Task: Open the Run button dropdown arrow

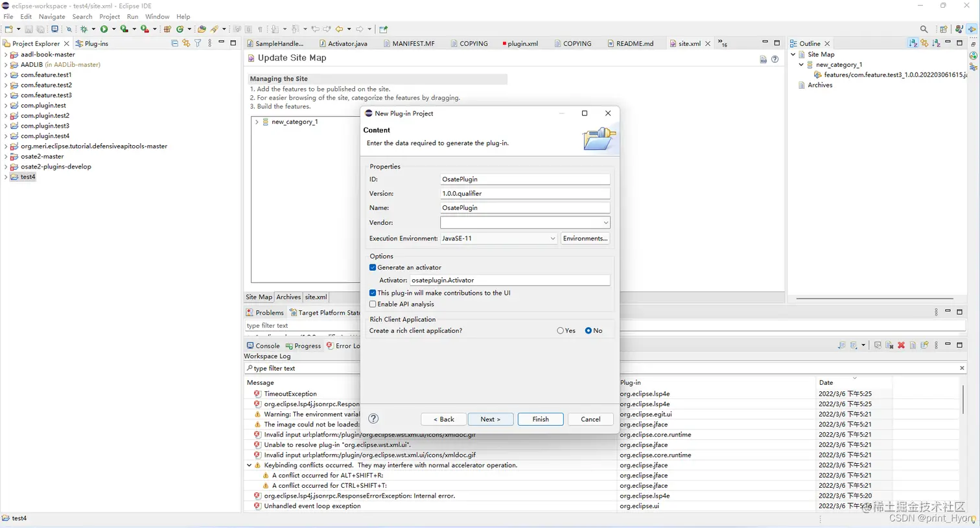Action: (113, 29)
